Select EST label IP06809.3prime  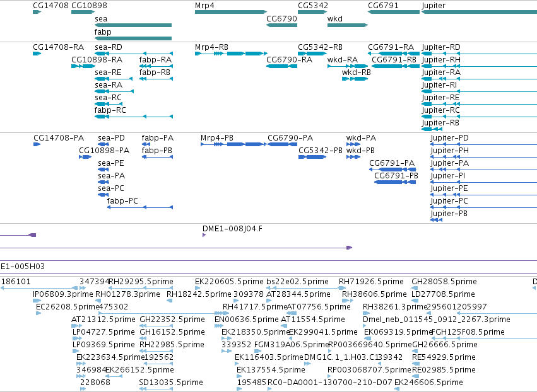[x=62, y=294]
